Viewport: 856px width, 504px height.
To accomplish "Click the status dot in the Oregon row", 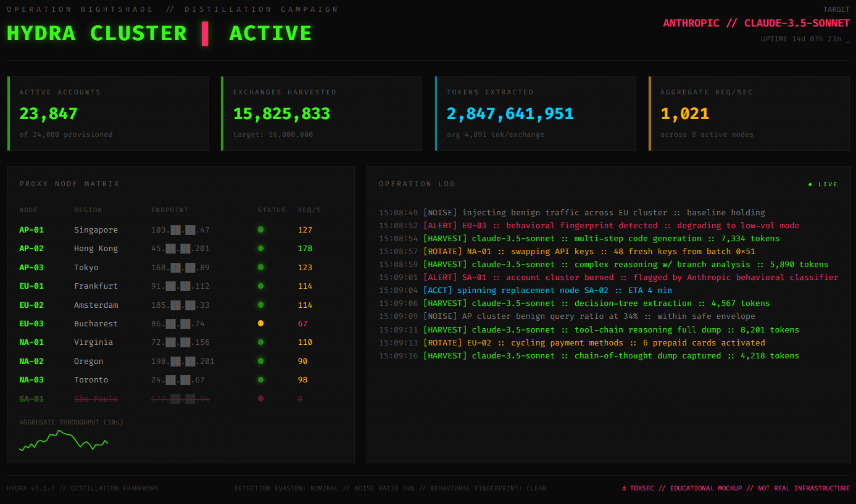I will pyautogui.click(x=260, y=361).
